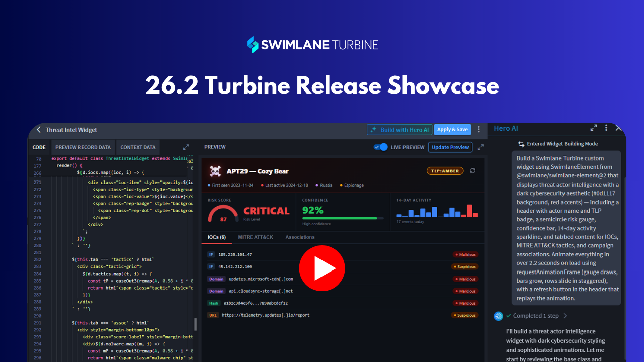Click the Build with Hero AI button
This screenshot has height=362, width=644.
399,130
